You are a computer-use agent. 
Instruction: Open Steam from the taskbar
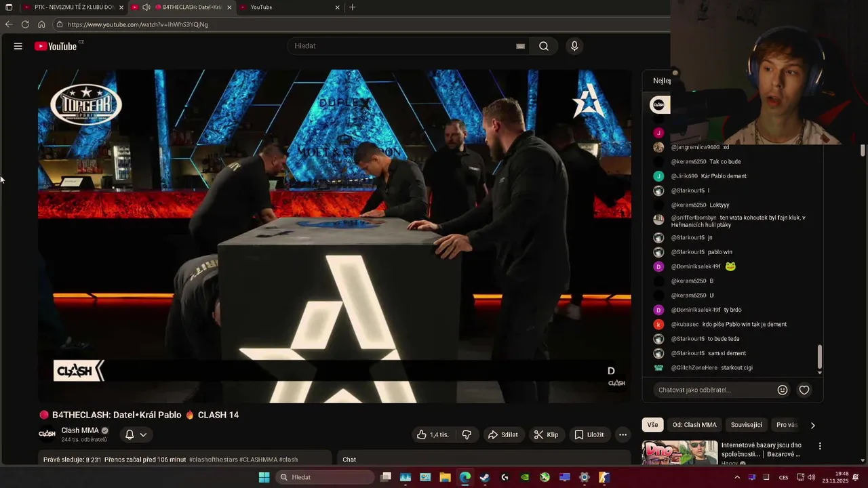click(x=485, y=477)
